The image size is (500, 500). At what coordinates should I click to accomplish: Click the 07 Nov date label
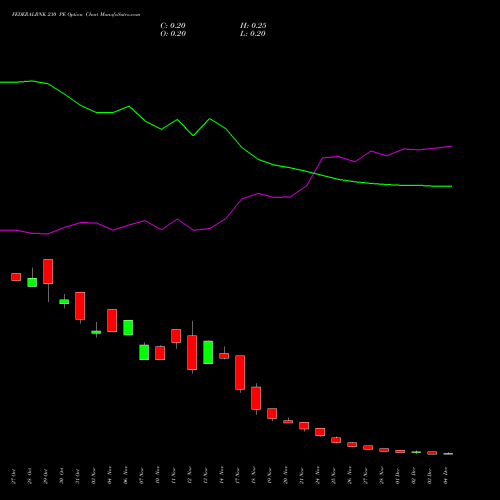point(142,476)
